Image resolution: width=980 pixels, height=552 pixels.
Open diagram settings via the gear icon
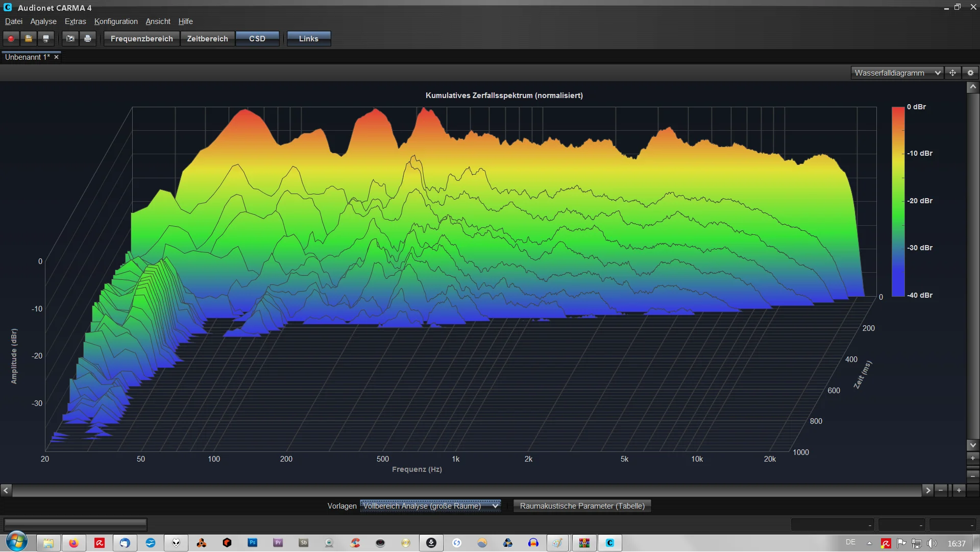[x=971, y=73]
